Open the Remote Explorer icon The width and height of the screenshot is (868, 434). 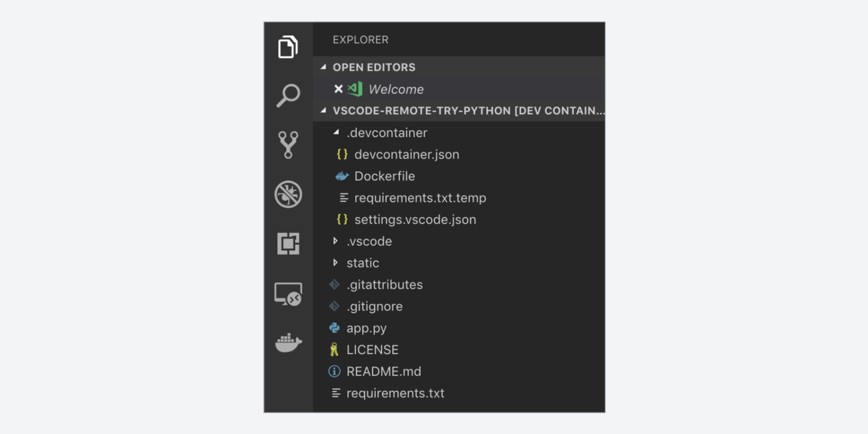pos(288,294)
